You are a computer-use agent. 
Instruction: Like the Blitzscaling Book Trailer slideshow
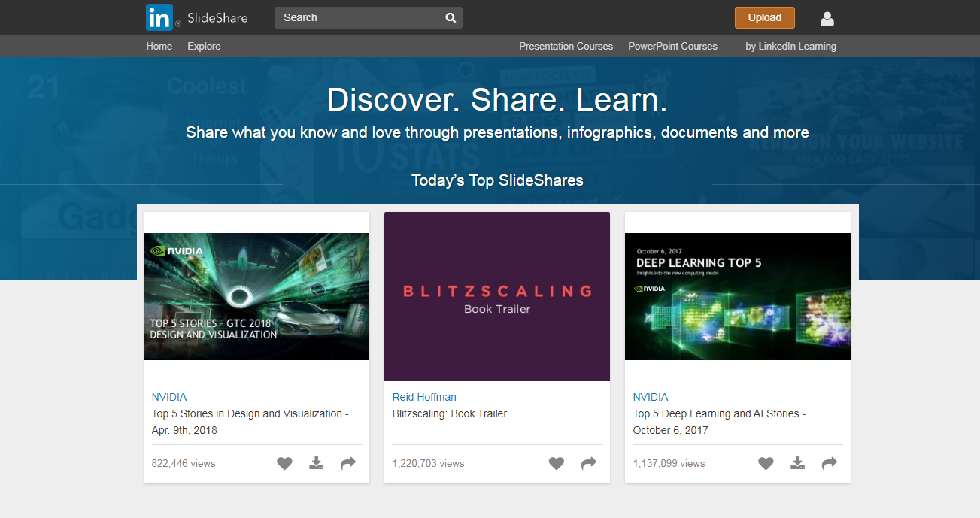tap(557, 464)
